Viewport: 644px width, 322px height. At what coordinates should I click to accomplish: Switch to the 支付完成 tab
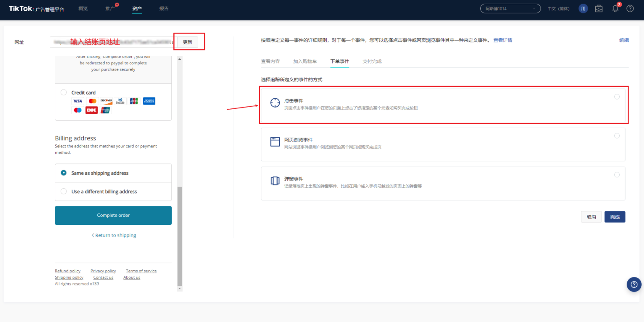372,61
